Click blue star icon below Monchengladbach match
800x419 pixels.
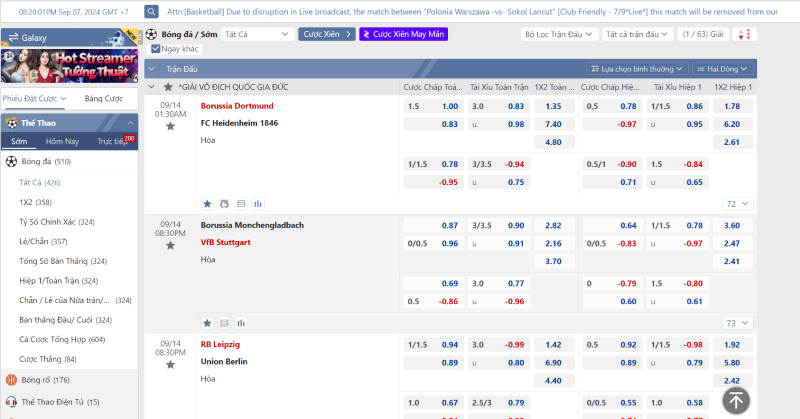point(207,323)
